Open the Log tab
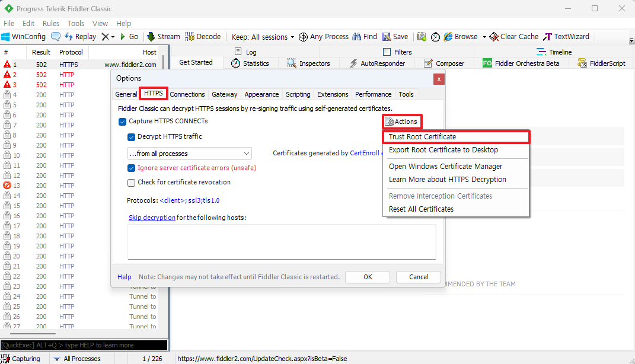Image resolution: width=635 pixels, height=364 pixels. [245, 52]
